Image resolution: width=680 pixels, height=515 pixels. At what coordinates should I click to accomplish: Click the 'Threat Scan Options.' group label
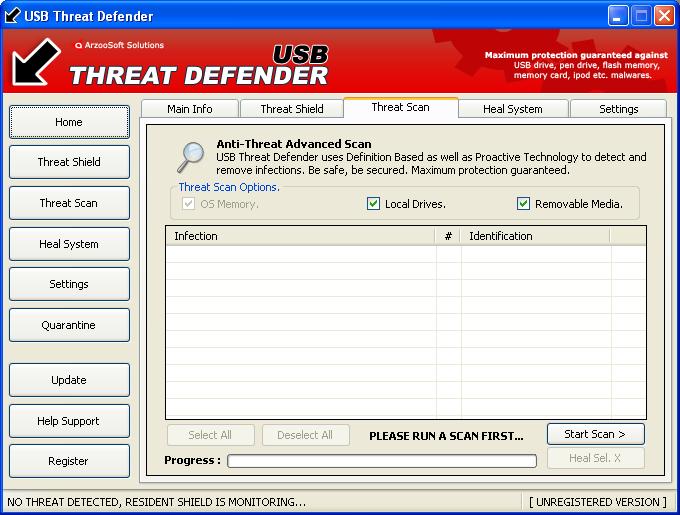coord(229,187)
